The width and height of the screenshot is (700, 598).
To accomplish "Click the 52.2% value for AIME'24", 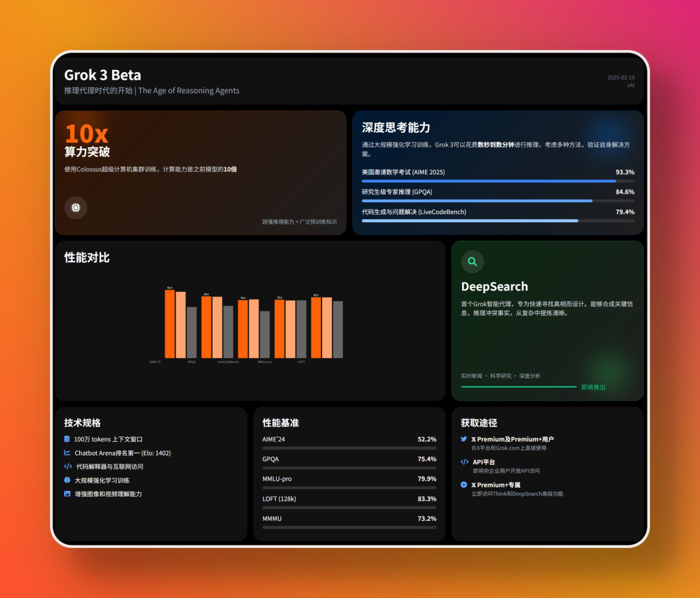I will coord(426,439).
